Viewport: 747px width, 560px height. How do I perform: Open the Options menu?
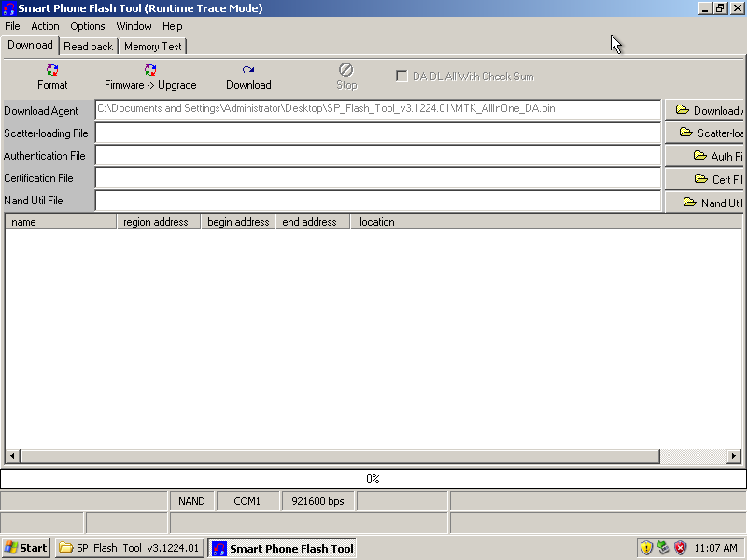(x=88, y=26)
